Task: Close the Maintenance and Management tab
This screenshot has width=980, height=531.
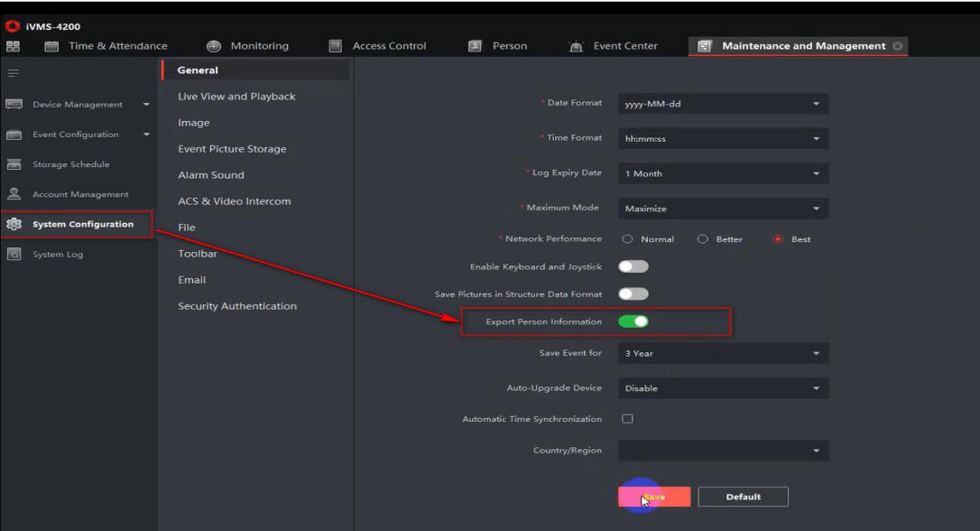Action: [x=897, y=46]
